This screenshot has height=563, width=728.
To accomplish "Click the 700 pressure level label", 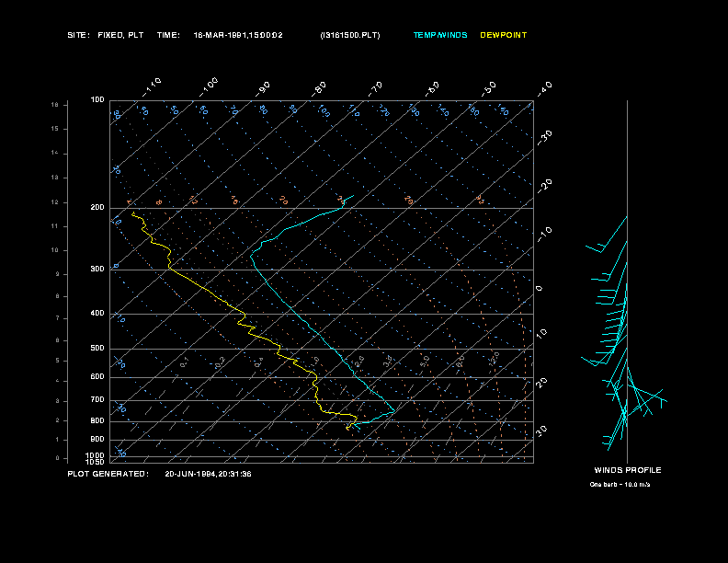I will click(97, 400).
